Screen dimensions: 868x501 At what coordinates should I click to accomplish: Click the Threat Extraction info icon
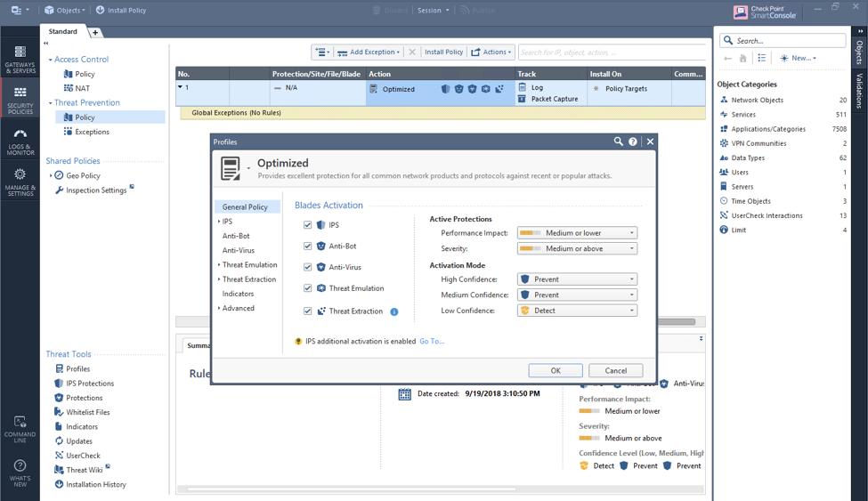click(x=394, y=311)
